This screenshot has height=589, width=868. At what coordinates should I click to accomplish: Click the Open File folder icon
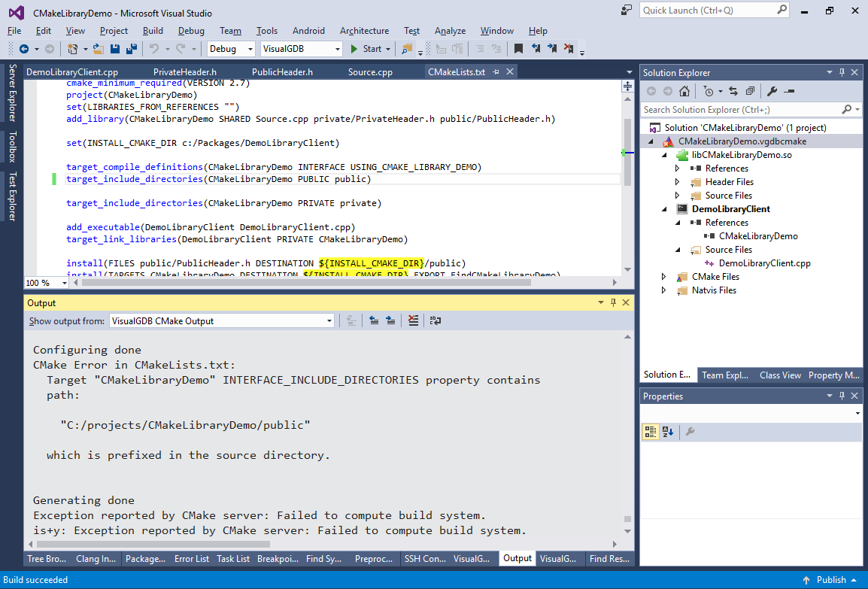coord(98,49)
